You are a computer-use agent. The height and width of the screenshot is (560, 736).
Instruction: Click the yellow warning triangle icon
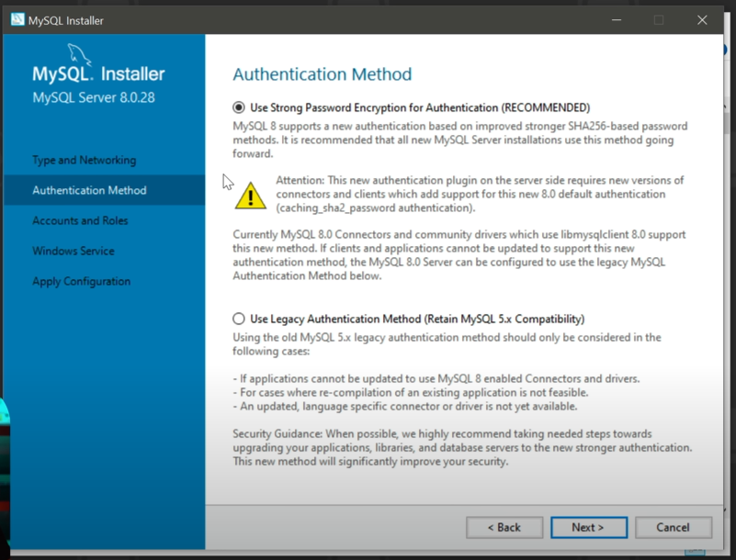(250, 196)
